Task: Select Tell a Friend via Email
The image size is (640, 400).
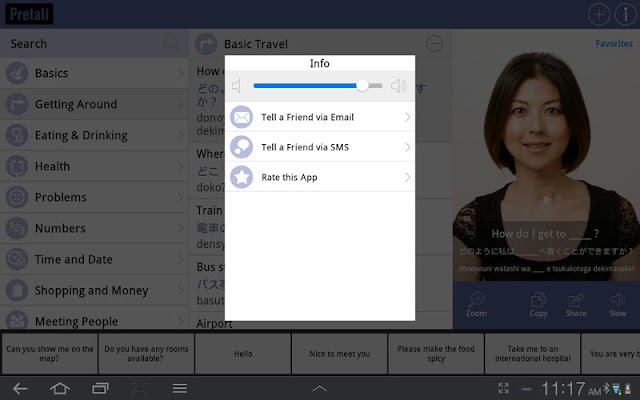Action: click(320, 117)
